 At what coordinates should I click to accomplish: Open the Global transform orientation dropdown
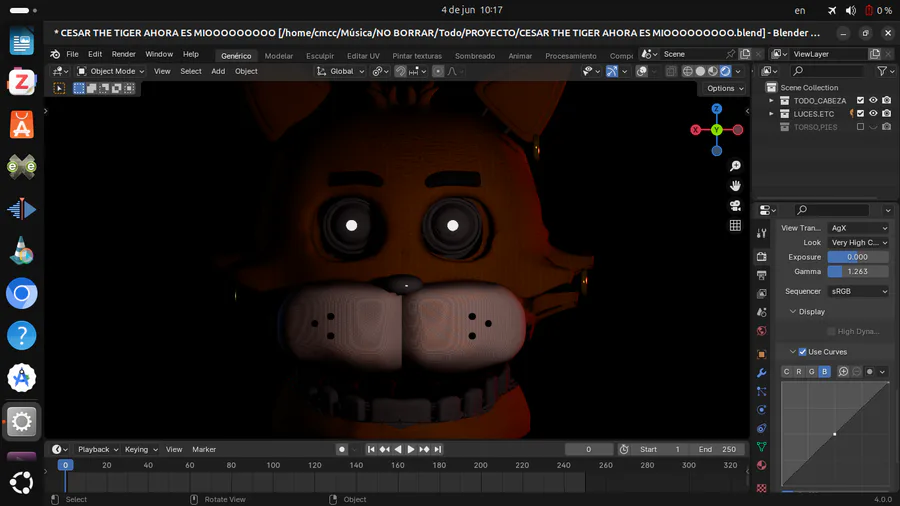pos(340,71)
